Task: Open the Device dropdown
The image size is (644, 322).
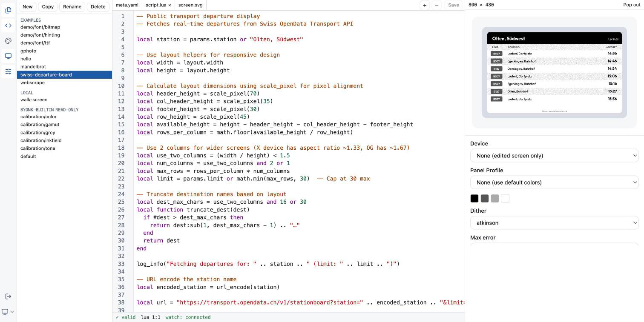Action: [555, 156]
